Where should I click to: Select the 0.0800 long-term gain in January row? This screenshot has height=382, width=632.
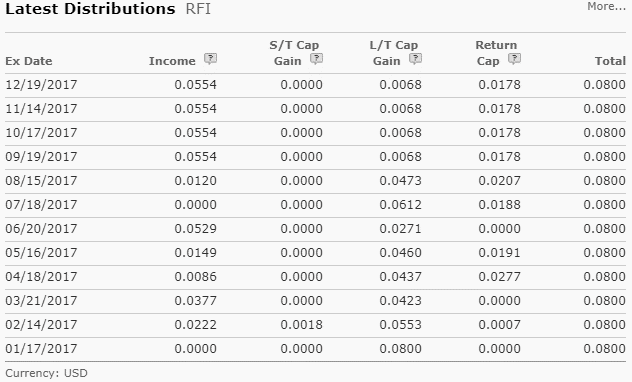400,349
